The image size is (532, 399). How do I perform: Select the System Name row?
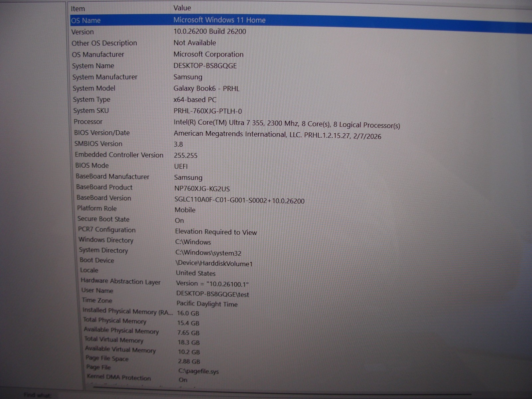(x=93, y=66)
